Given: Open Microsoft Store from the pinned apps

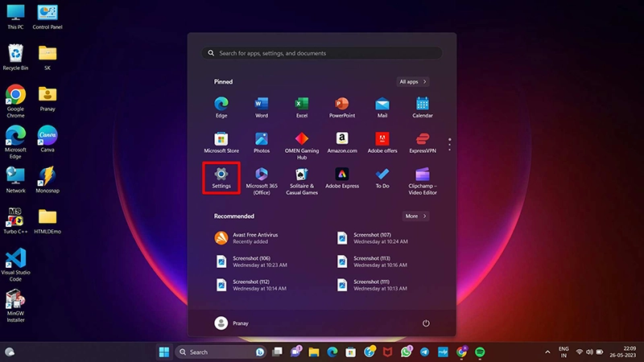Looking at the screenshot, I should [x=221, y=143].
